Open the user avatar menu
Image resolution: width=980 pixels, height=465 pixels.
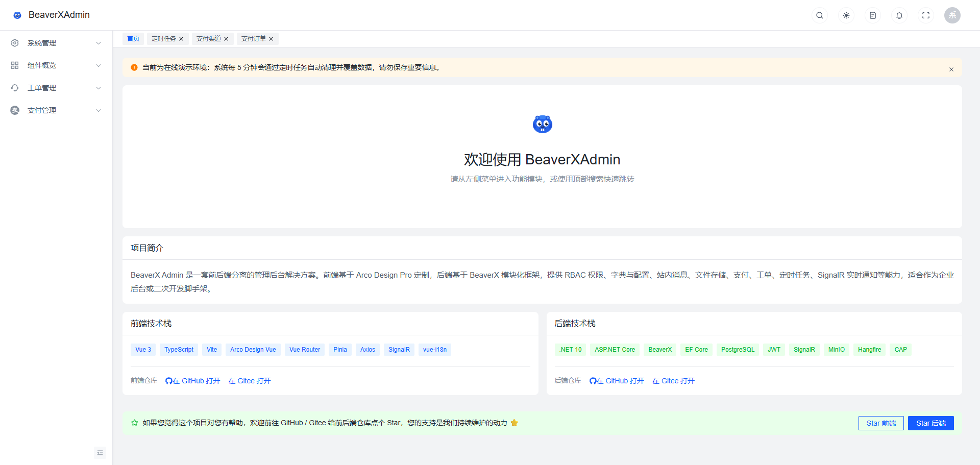tap(952, 15)
